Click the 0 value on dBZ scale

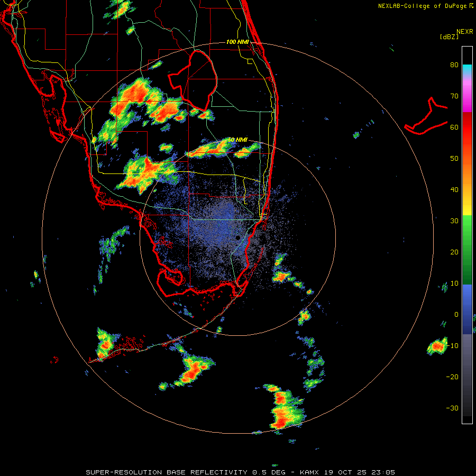click(x=456, y=315)
